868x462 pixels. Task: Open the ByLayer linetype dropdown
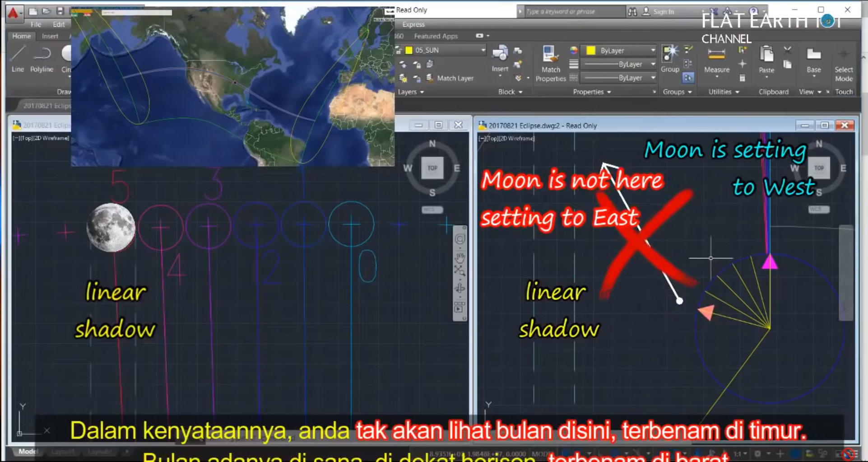pyautogui.click(x=618, y=78)
